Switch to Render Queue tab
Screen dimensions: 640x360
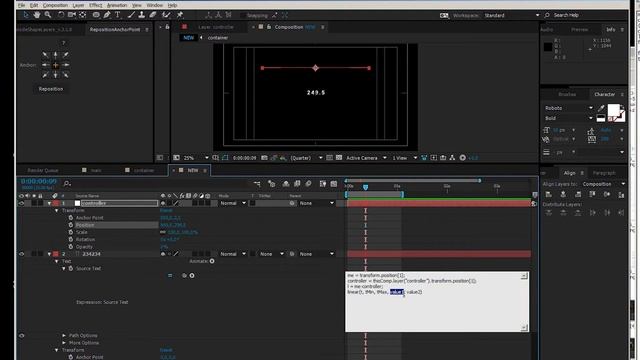pos(43,170)
